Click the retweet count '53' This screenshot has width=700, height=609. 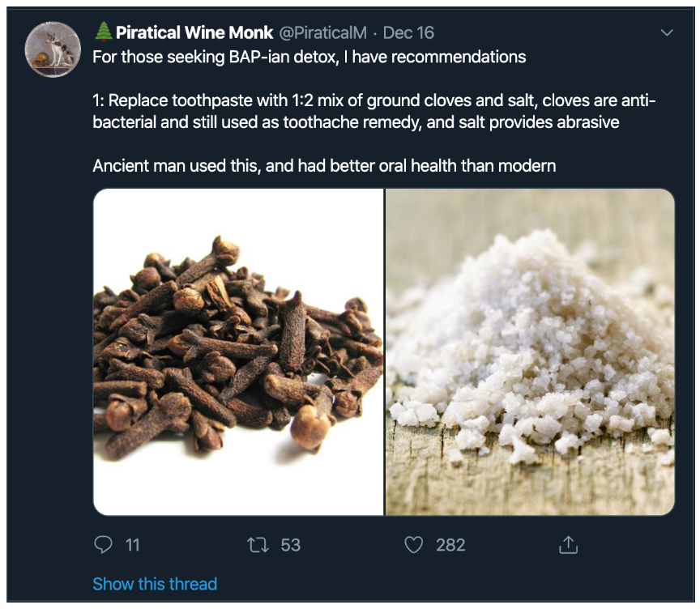coord(290,545)
